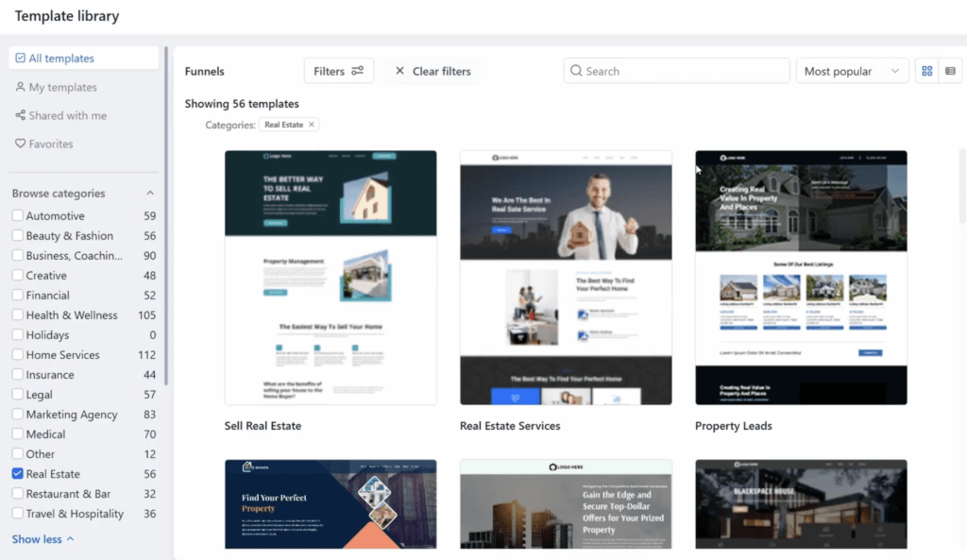Click the heart icon next to Favorites
Viewport: 967px width, 560px height.
click(21, 144)
